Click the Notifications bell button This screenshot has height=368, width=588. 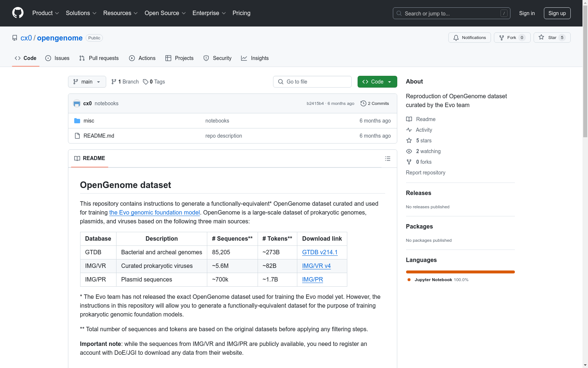[x=469, y=38]
